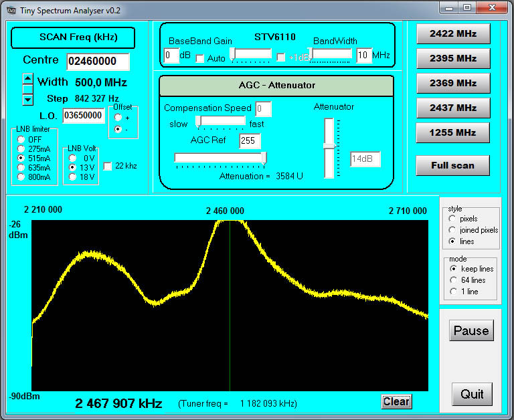Click the SCAN Freq (kHz) header
The image size is (514, 420).
tap(73, 37)
